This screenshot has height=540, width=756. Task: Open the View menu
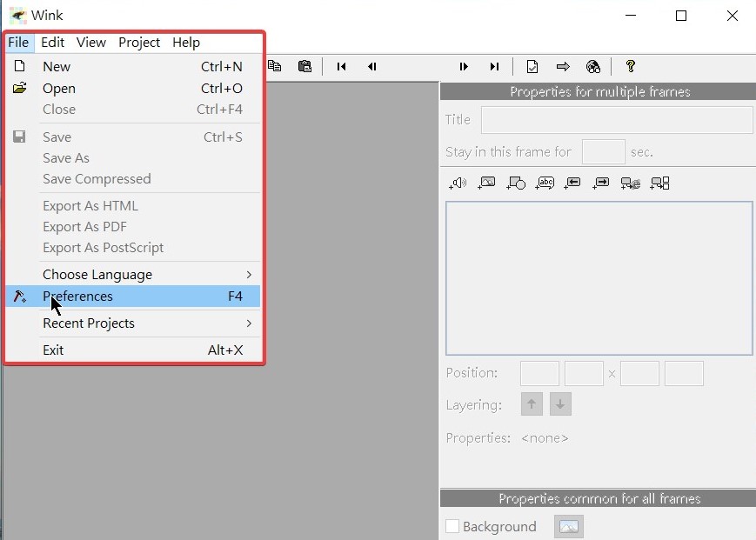click(91, 43)
